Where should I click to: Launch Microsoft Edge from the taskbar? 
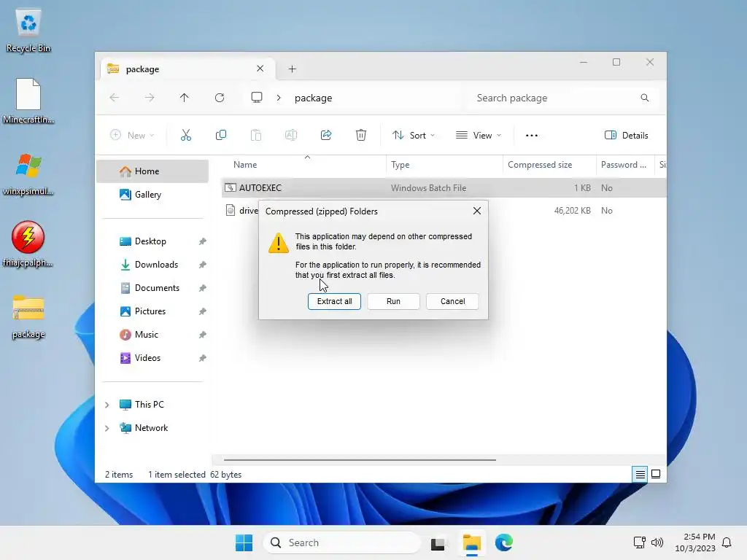pyautogui.click(x=503, y=542)
